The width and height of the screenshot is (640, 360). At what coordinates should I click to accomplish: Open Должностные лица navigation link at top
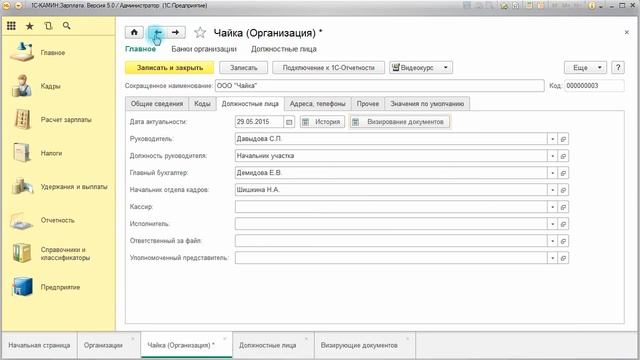click(284, 49)
